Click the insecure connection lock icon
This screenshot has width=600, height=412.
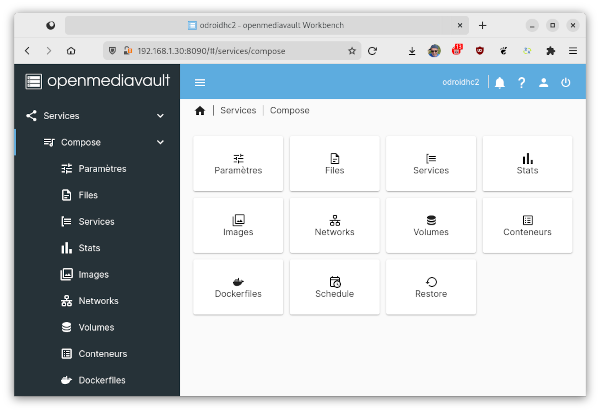pos(128,50)
